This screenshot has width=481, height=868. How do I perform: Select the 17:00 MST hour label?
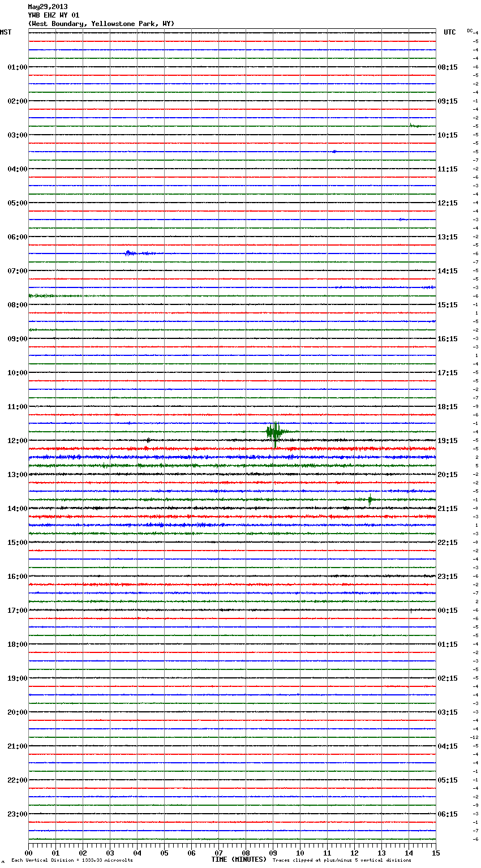point(18,611)
